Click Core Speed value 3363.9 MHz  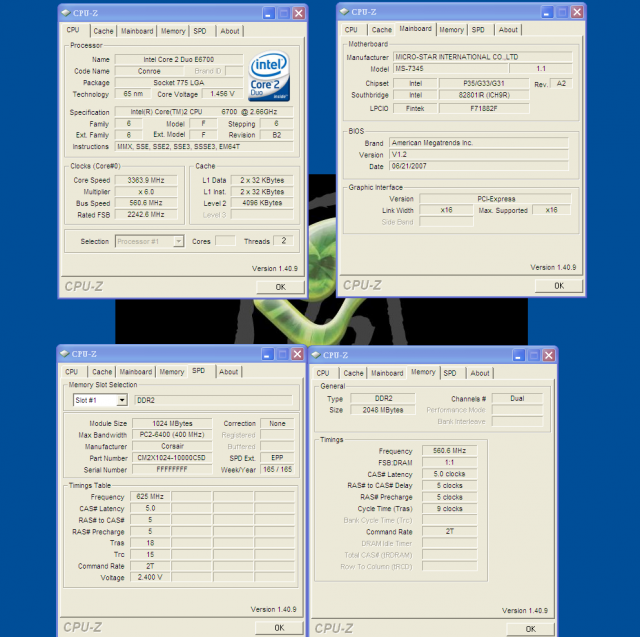[x=146, y=180]
